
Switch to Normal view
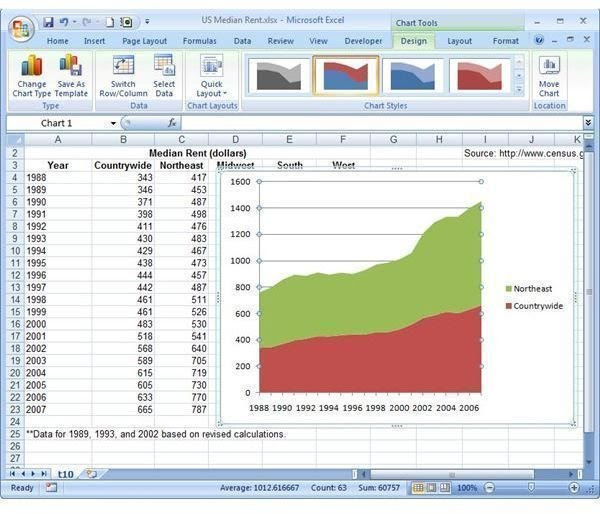pyautogui.click(x=418, y=488)
